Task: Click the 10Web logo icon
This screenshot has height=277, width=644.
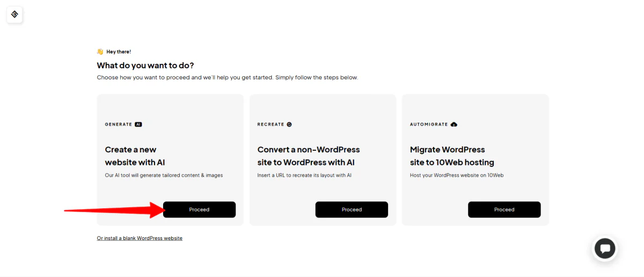Action: point(14,14)
